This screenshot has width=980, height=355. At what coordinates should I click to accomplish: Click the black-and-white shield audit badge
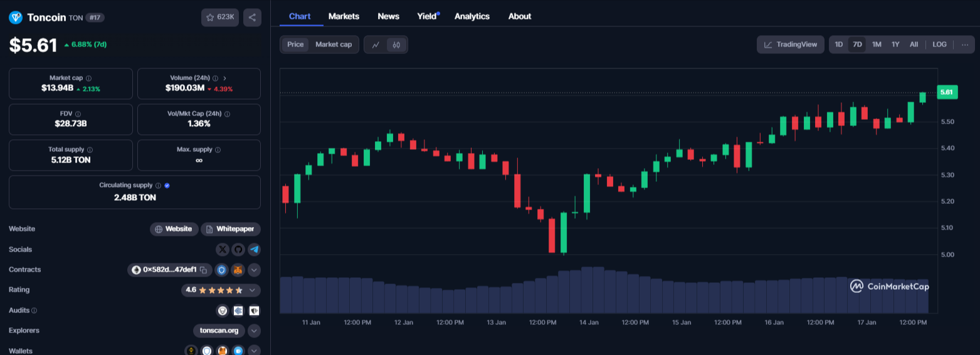(254, 310)
